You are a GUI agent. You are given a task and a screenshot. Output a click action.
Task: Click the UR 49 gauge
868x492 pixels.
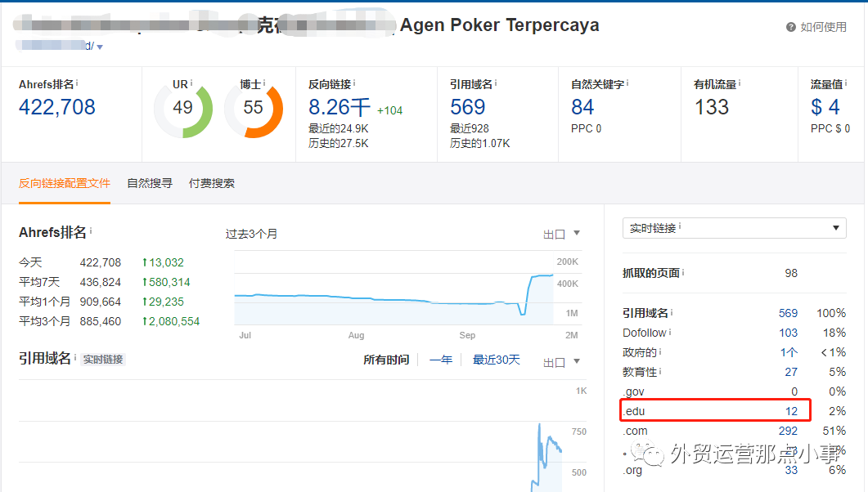tap(182, 110)
